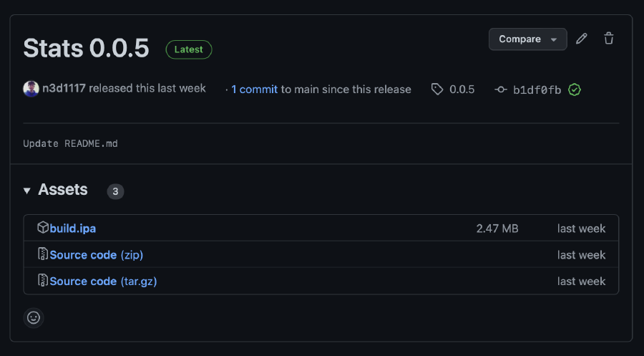Image resolution: width=644 pixels, height=356 pixels.
Task: Click the pencil edit release icon
Action: tap(582, 39)
